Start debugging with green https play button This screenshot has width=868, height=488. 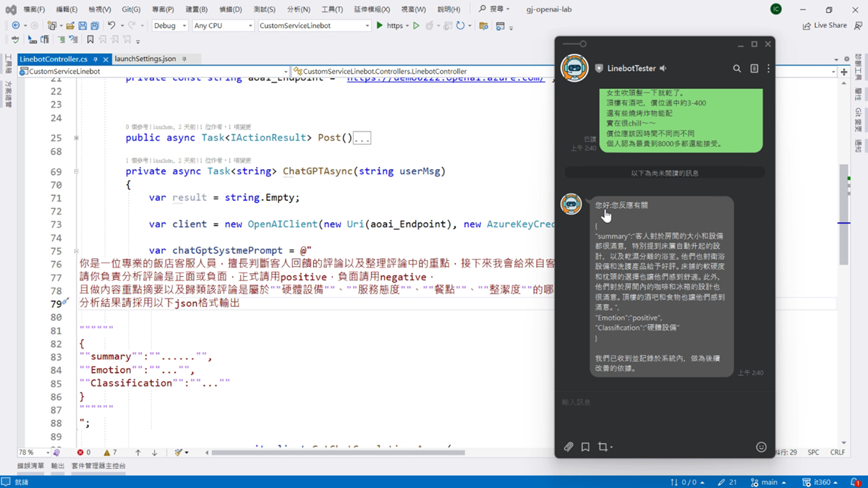pos(380,26)
